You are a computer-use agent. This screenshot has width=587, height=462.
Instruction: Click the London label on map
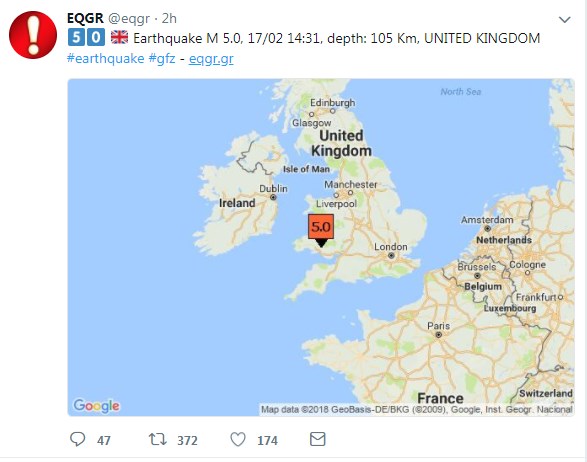click(x=391, y=247)
